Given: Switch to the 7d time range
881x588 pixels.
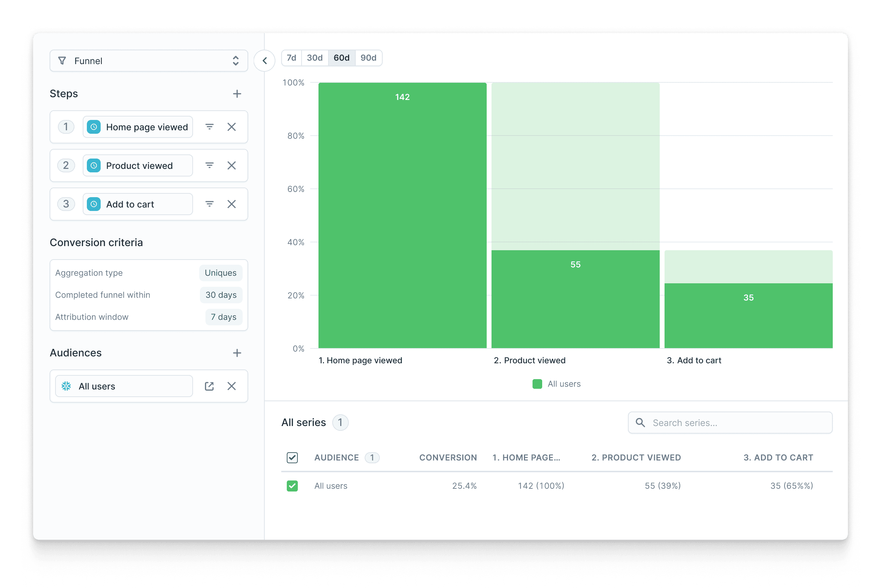Looking at the screenshot, I should point(291,58).
